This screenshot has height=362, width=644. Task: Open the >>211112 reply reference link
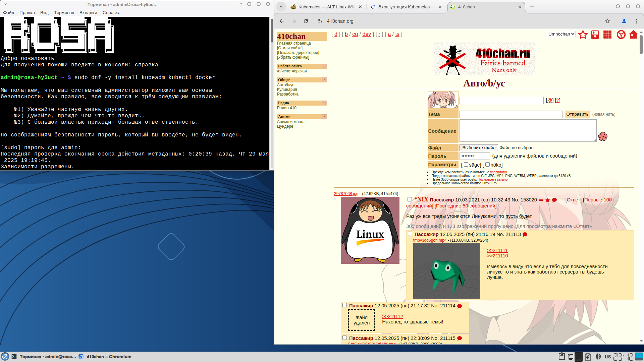392,316
